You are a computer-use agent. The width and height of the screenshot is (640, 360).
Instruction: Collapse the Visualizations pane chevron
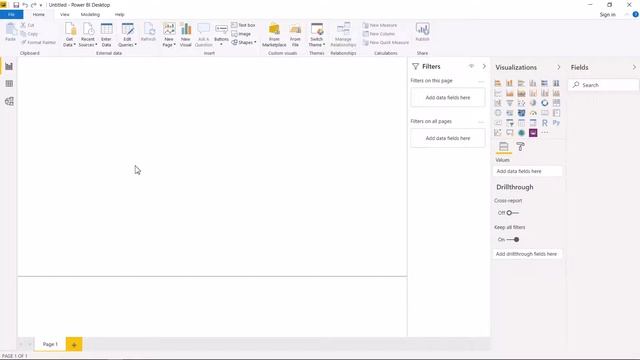pos(558,67)
